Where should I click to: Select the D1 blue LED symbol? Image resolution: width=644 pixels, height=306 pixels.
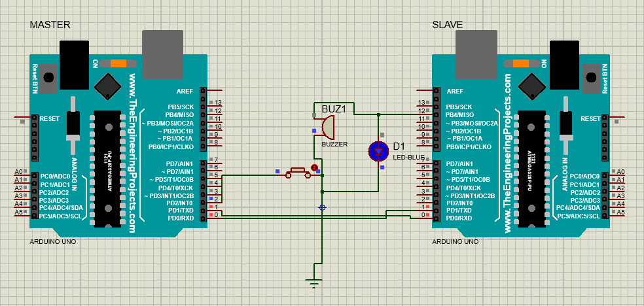[378, 151]
